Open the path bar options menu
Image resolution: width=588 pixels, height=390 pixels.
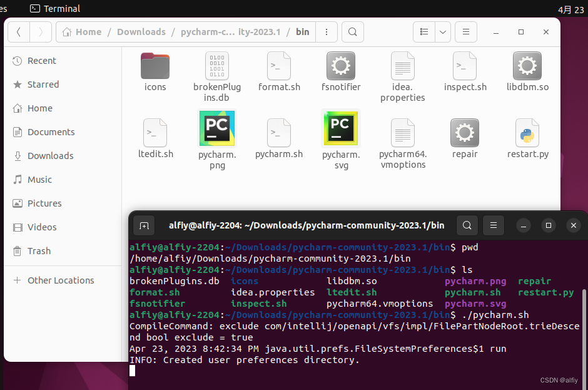click(x=327, y=32)
